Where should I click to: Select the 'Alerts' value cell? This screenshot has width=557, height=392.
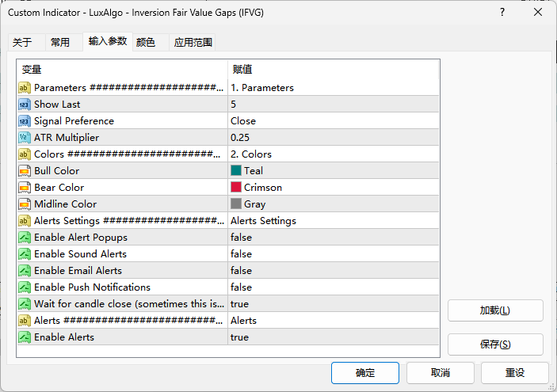[334, 320]
